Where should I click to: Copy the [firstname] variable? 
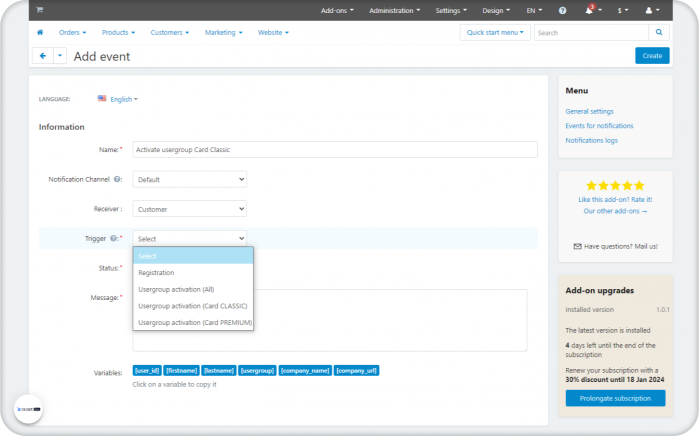pos(181,370)
